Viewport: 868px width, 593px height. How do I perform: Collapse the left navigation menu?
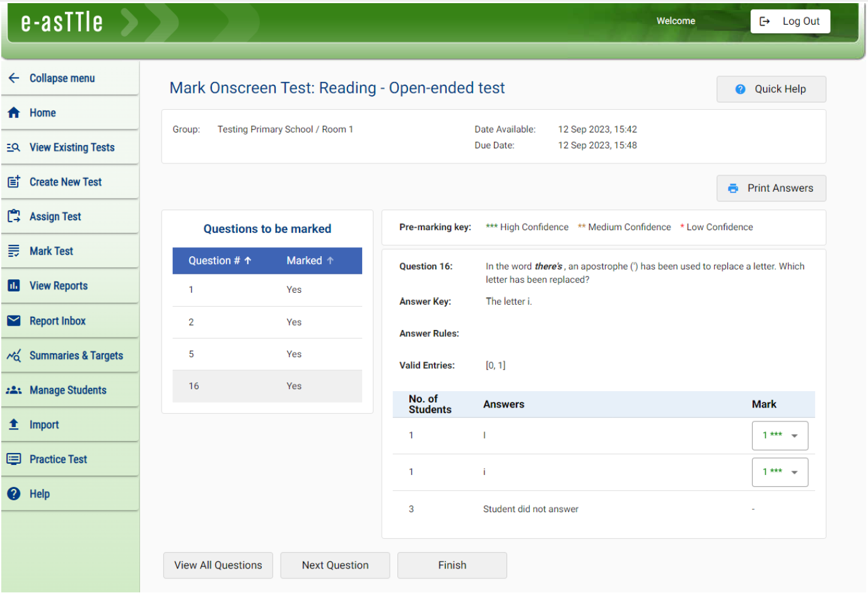click(15, 78)
